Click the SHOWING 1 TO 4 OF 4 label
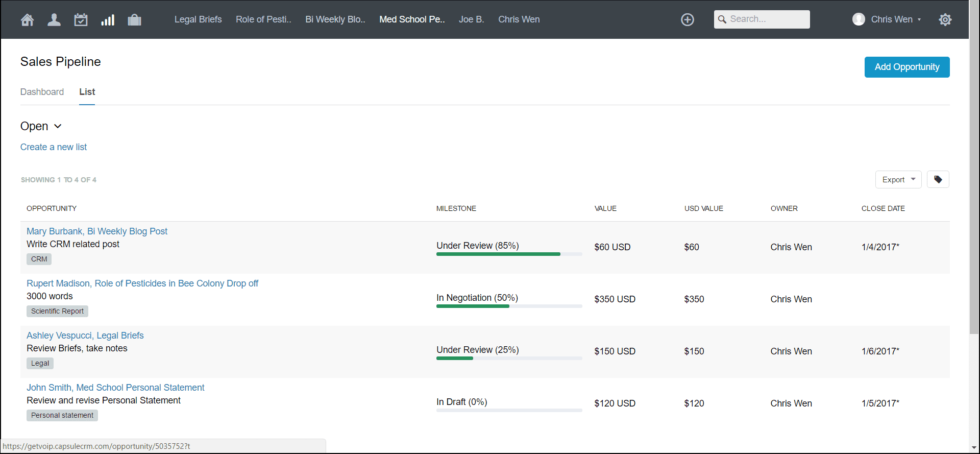This screenshot has width=980, height=454. [59, 180]
